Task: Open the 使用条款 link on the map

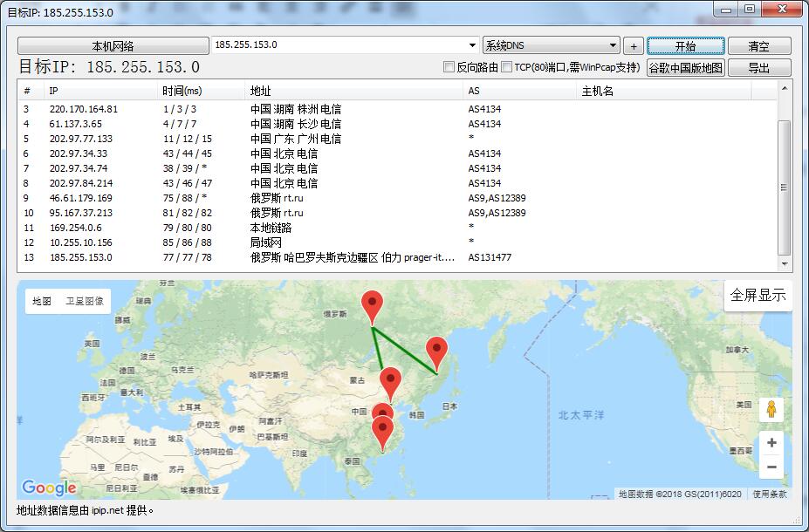Action: (769, 494)
